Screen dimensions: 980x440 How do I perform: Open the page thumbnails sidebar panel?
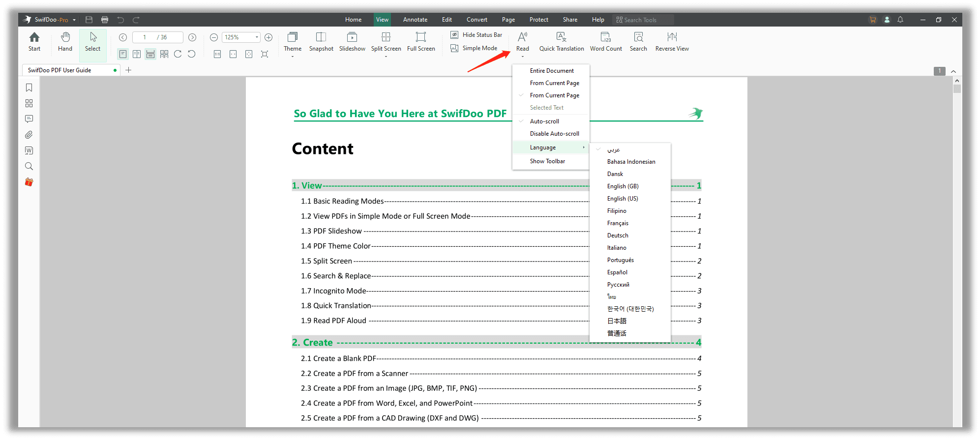point(29,103)
